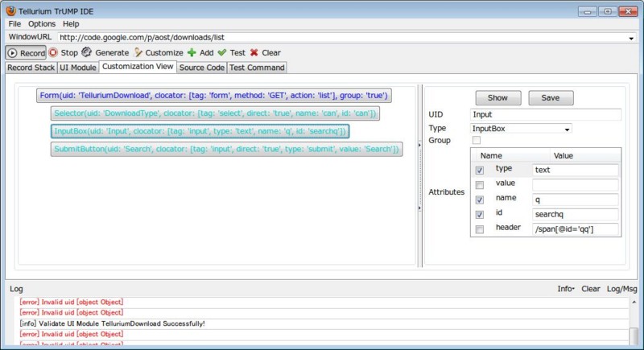
Task: Click the Stop toolbar icon
Action: [x=53, y=52]
